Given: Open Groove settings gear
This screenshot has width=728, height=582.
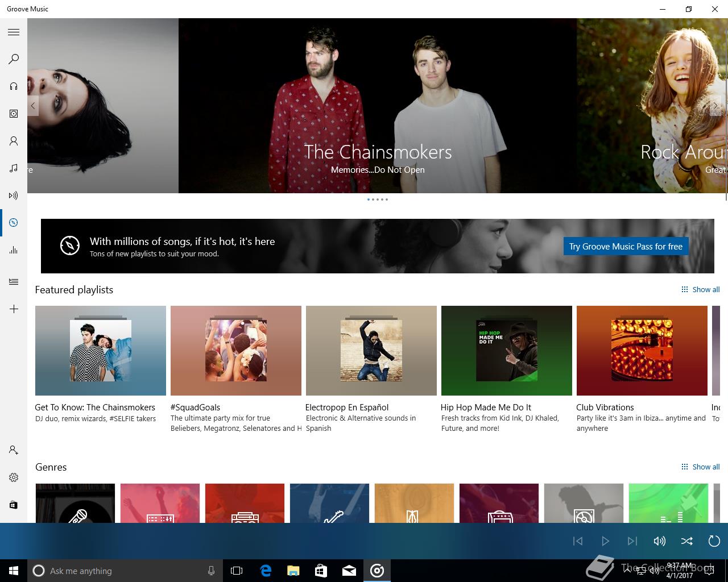Looking at the screenshot, I should [14, 477].
